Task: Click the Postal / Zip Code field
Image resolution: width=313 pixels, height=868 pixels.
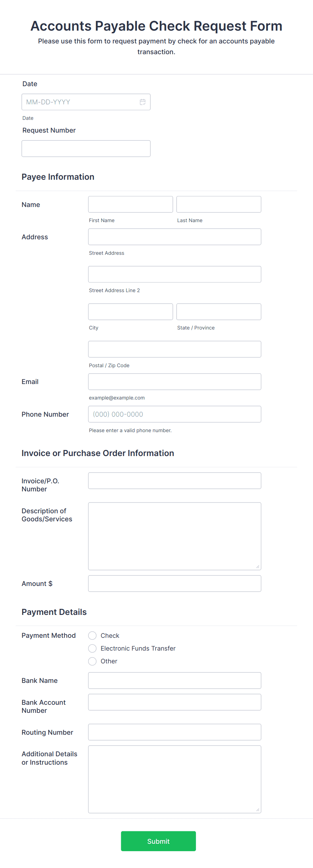Action: click(x=175, y=349)
